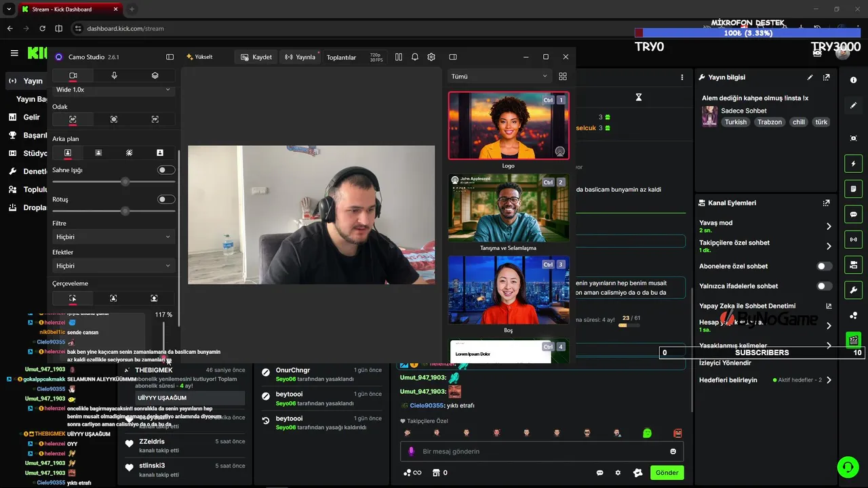The width and height of the screenshot is (868, 488).
Task: Open chat panel three-dot menu
Action: [x=682, y=77]
